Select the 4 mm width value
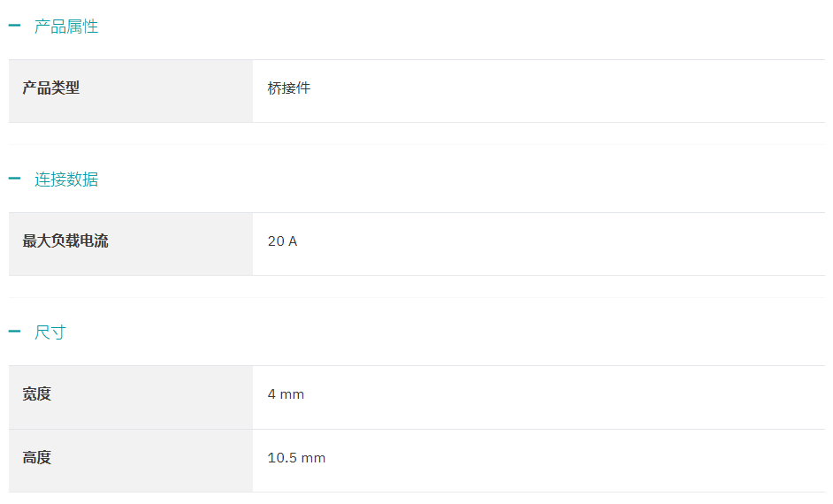833x504 pixels. [x=286, y=394]
